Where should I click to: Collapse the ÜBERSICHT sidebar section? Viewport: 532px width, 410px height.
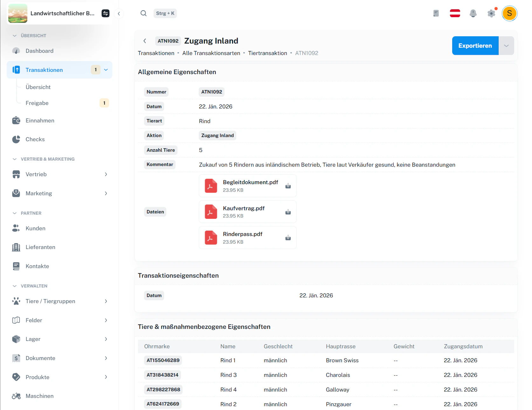click(x=29, y=36)
